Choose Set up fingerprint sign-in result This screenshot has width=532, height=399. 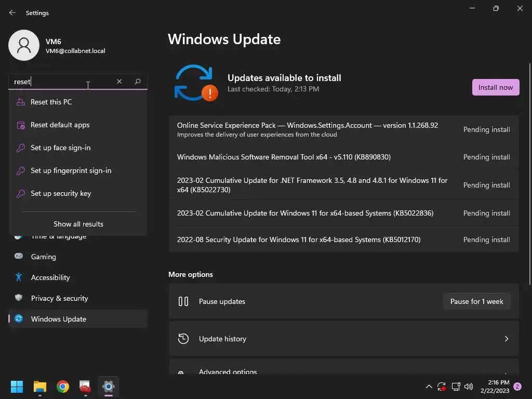[x=78, y=170]
